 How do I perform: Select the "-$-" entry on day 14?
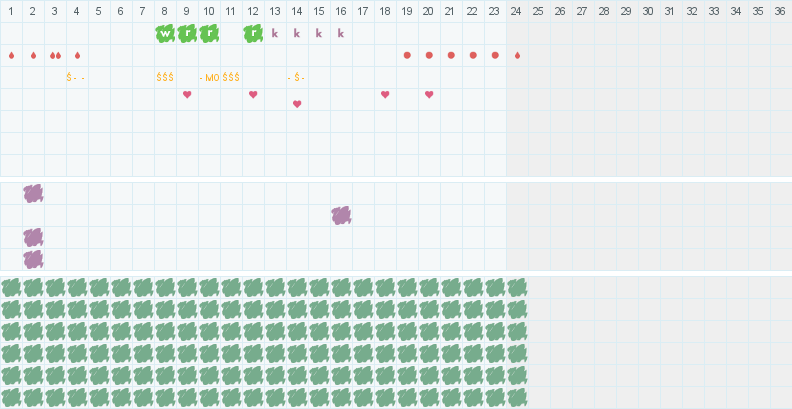point(297,77)
